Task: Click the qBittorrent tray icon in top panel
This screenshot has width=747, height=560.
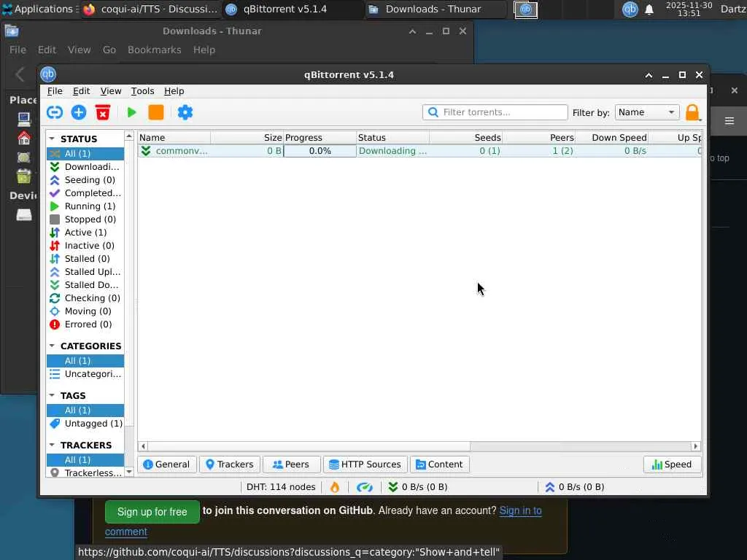Action: pyautogui.click(x=630, y=9)
